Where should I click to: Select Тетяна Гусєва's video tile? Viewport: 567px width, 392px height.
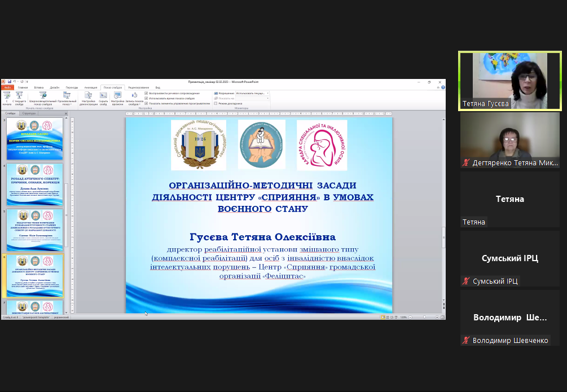coord(510,81)
